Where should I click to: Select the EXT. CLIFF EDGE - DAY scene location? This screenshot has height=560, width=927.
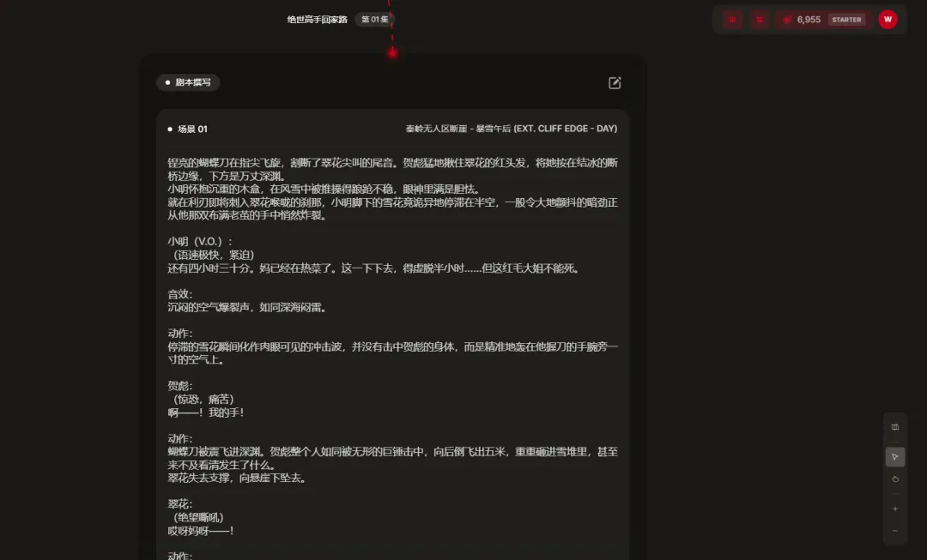click(x=565, y=128)
